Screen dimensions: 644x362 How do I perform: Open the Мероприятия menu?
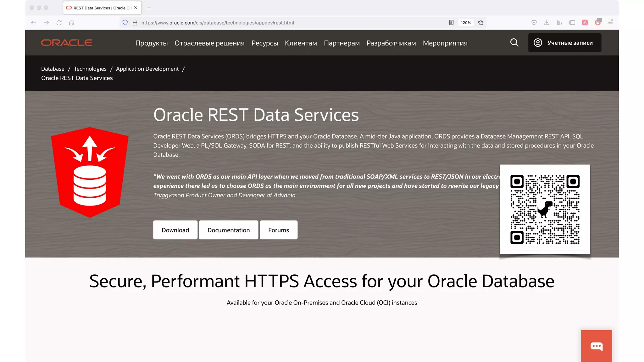pos(445,43)
